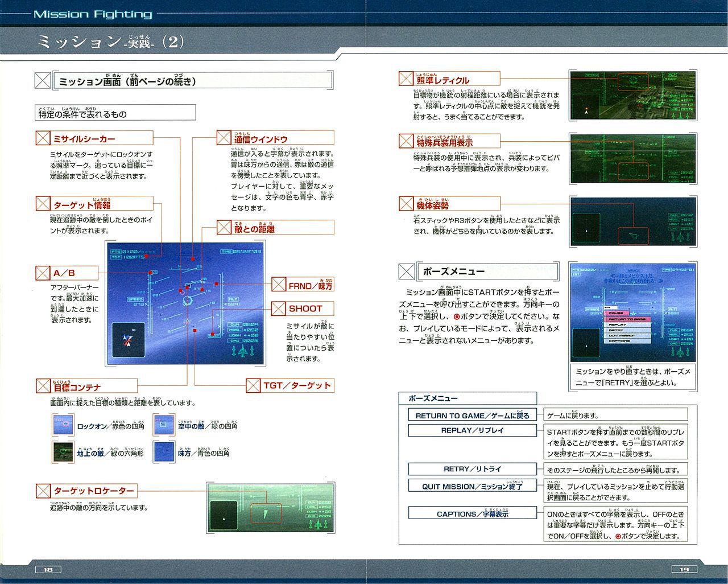The image size is (728, 584).
Task: Click the main HUD mission screenshot
Action: coord(186,303)
